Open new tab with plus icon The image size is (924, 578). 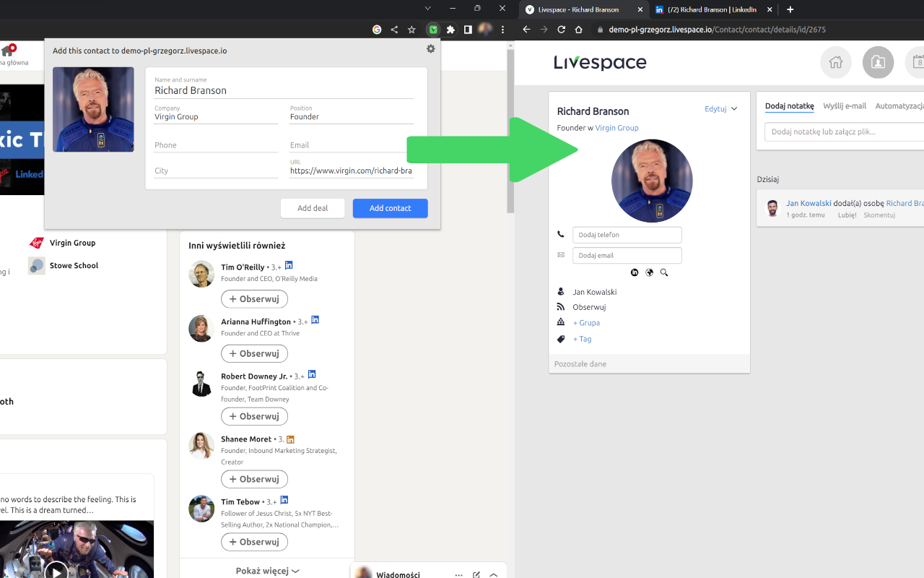pos(790,9)
